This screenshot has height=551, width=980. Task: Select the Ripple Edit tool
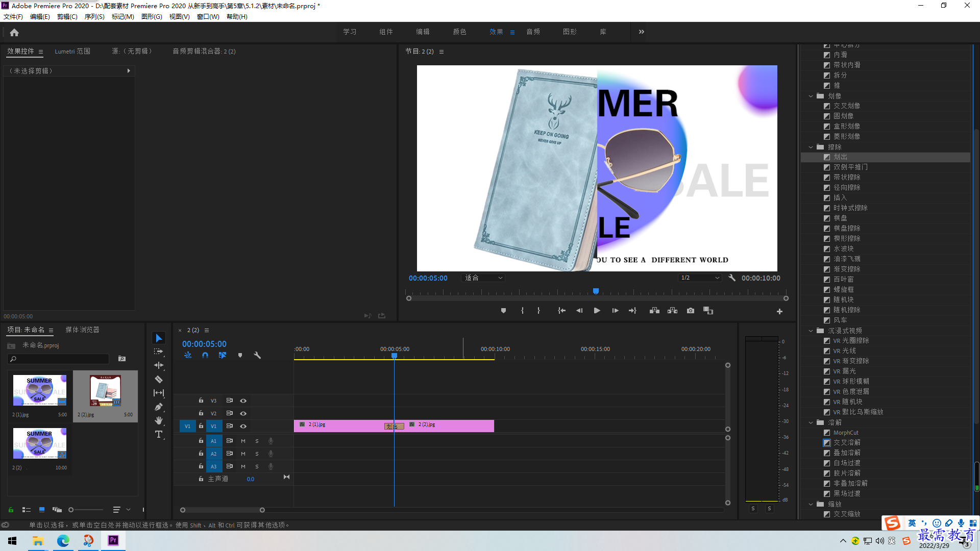coord(159,365)
